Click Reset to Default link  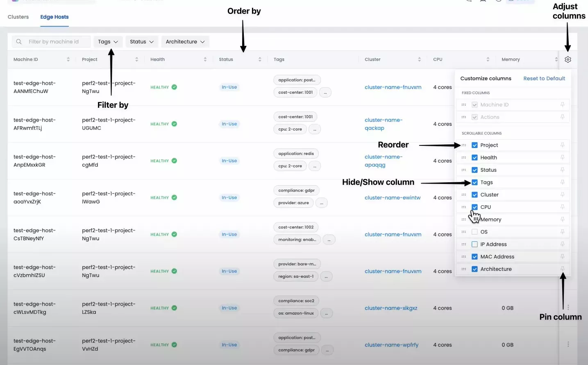(x=544, y=78)
